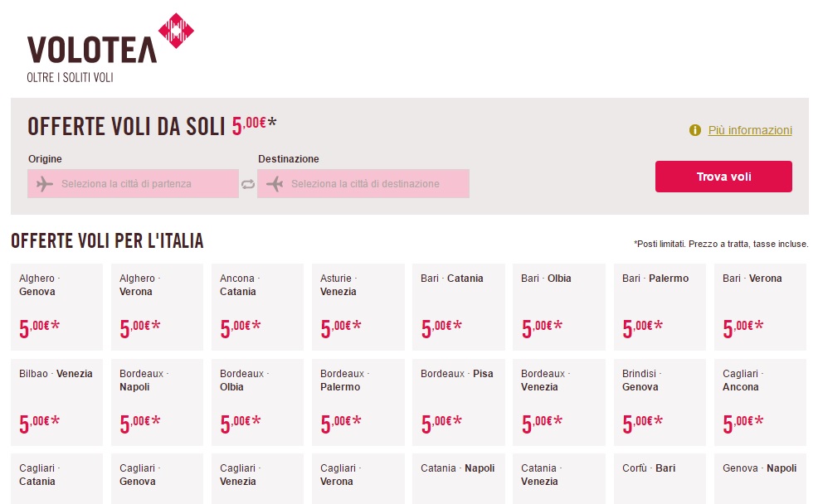
Task: Click the 'Posti limitati' disclaimer text
Action: pyautogui.click(x=721, y=244)
